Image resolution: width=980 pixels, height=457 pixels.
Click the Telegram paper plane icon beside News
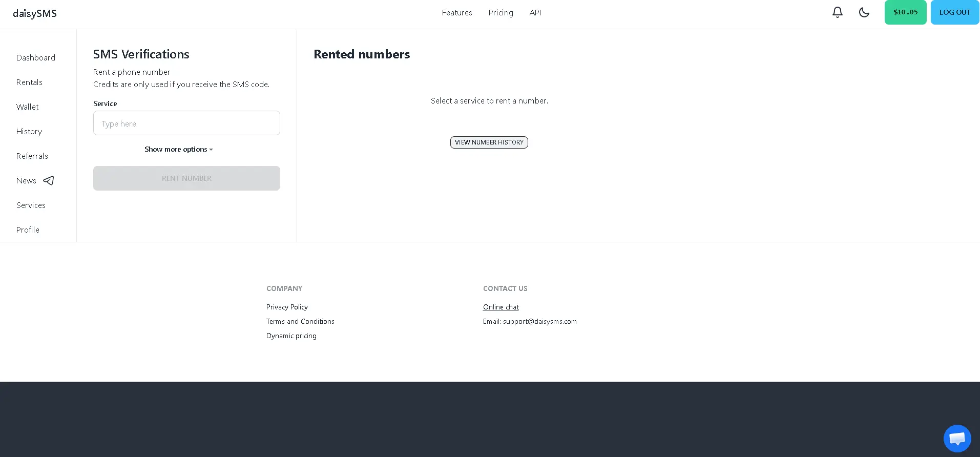point(49,180)
